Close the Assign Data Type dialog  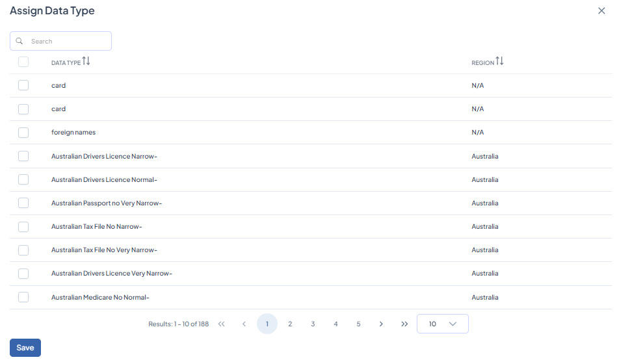[x=601, y=11]
